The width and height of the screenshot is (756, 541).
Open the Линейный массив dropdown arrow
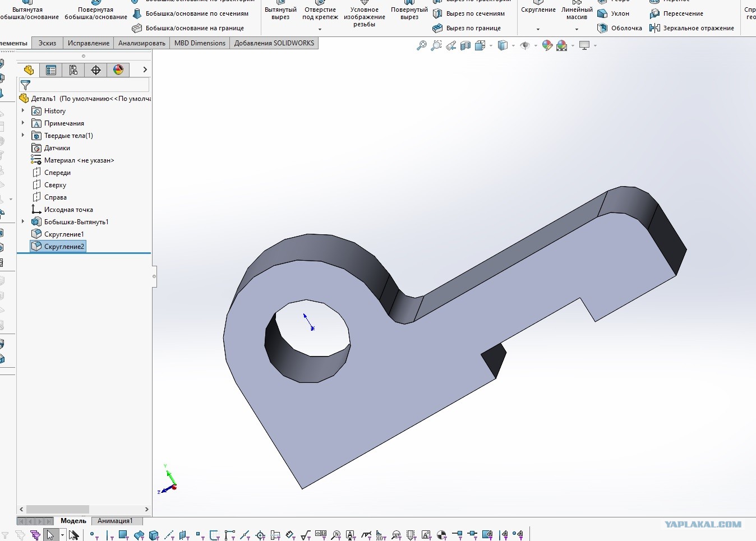point(577,29)
